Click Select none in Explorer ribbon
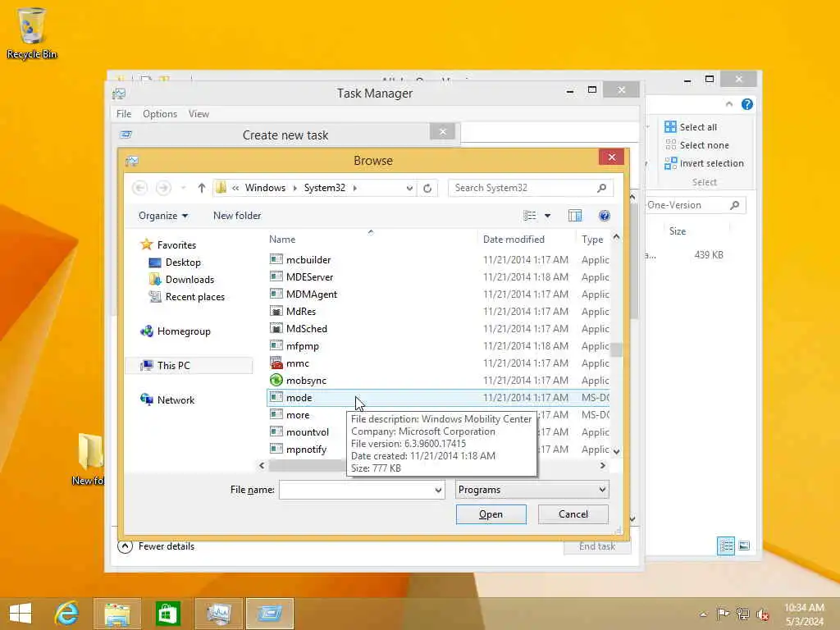 (696, 145)
